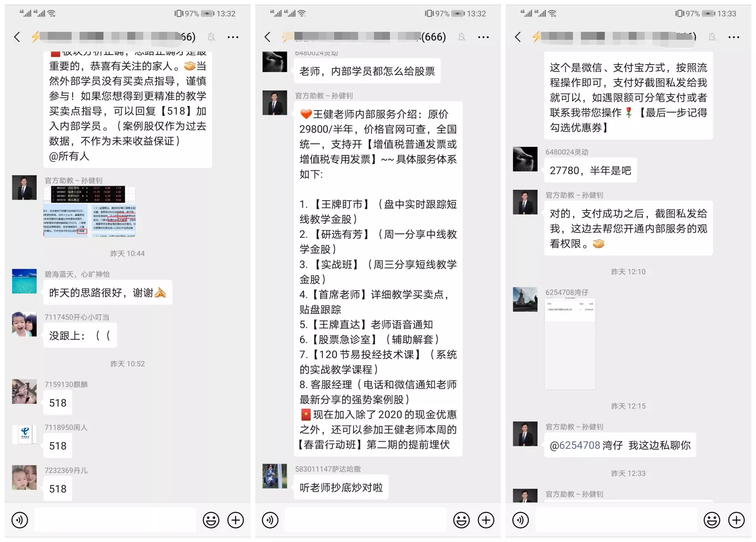
Task: Tap the @6254708 mention link
Action: [x=575, y=445]
